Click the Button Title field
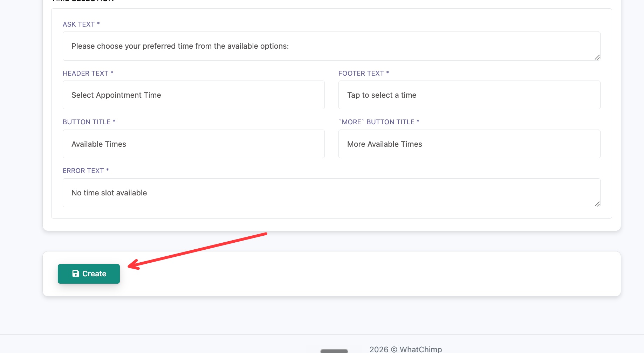This screenshot has height=353, width=644. 194,144
